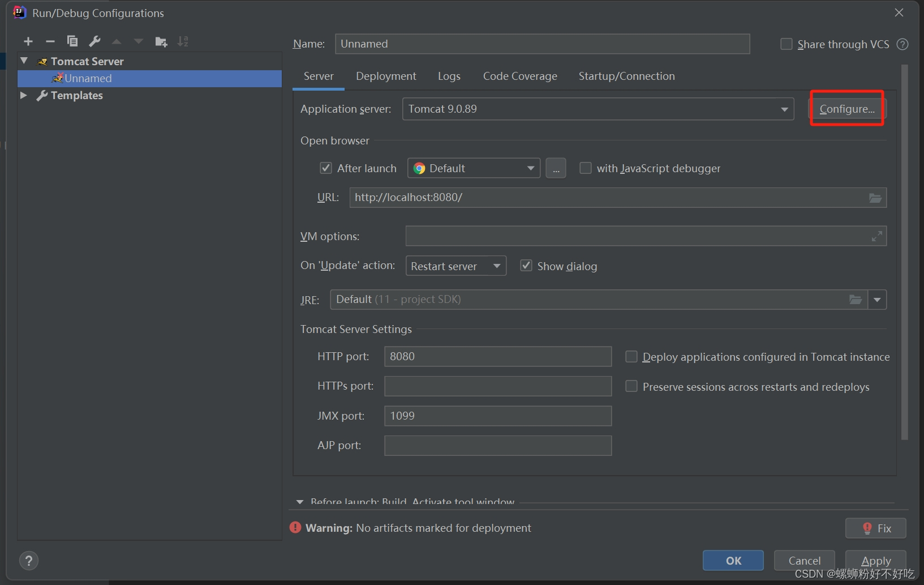Viewport: 924px width, 585px height.
Task: Check Deploy applications configured in Tomcat instance
Action: coord(631,356)
